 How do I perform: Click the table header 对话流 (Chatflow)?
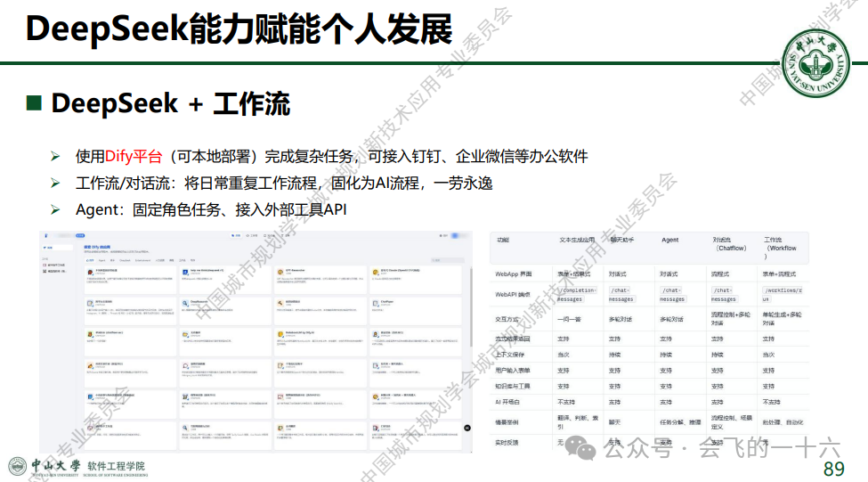pos(731,244)
